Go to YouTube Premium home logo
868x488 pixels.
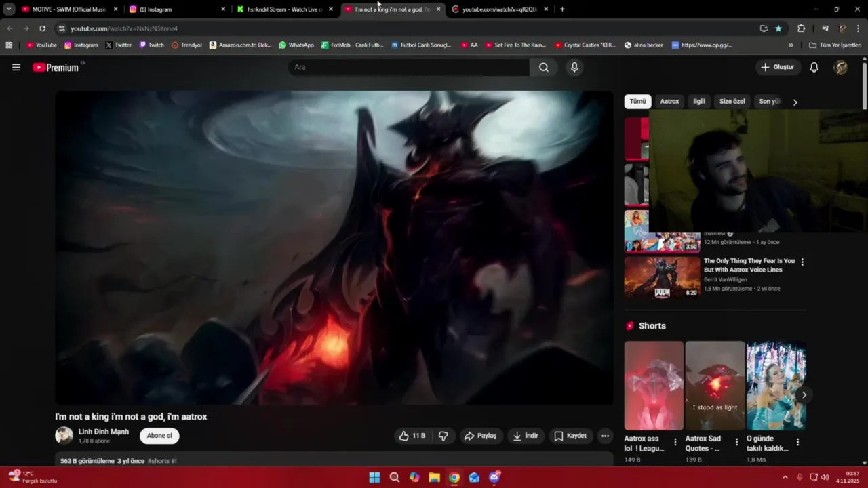point(56,67)
